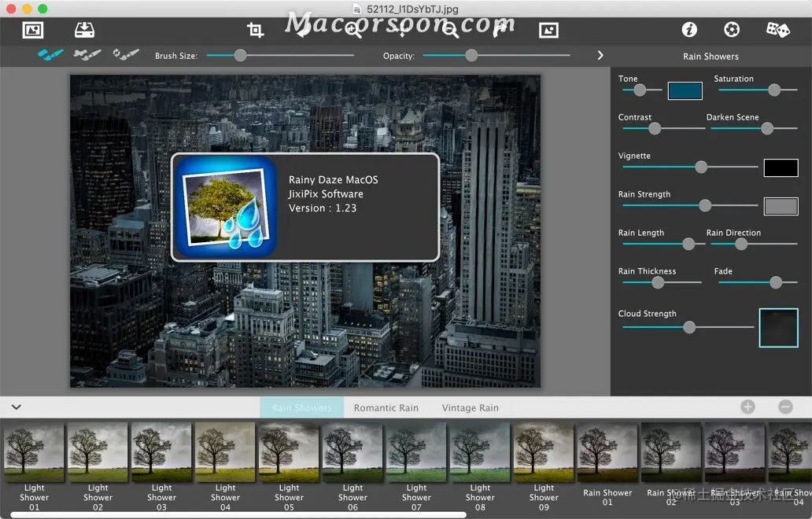812x519 pixels.
Task: Adjust the Brush Size slider
Action: pos(280,55)
